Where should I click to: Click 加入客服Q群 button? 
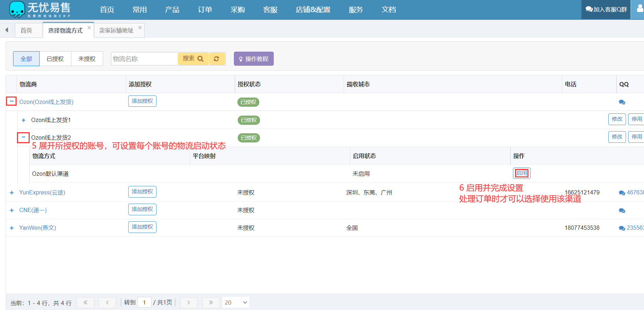(606, 10)
